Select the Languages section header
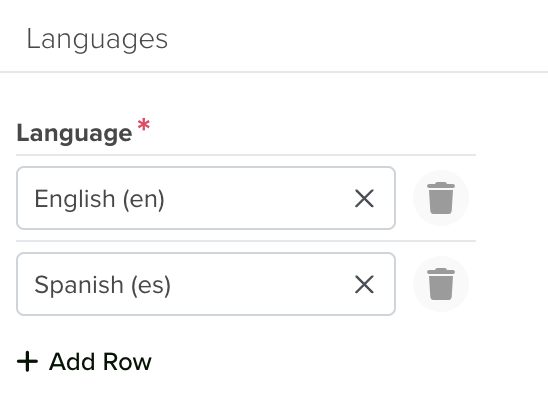 point(97,40)
